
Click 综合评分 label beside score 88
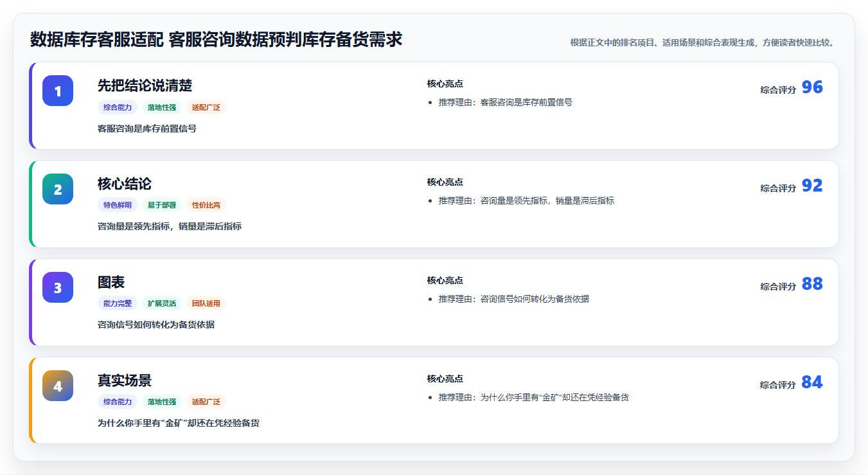778,287
